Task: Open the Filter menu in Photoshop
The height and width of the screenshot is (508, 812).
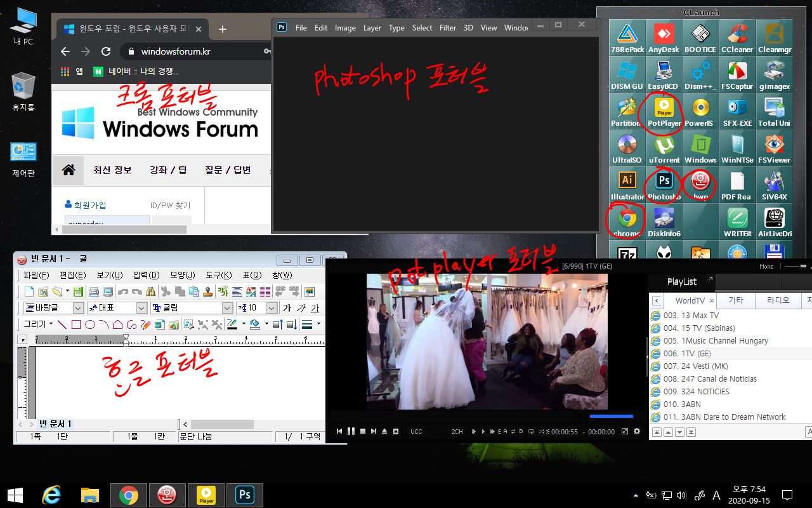Action: (x=448, y=27)
